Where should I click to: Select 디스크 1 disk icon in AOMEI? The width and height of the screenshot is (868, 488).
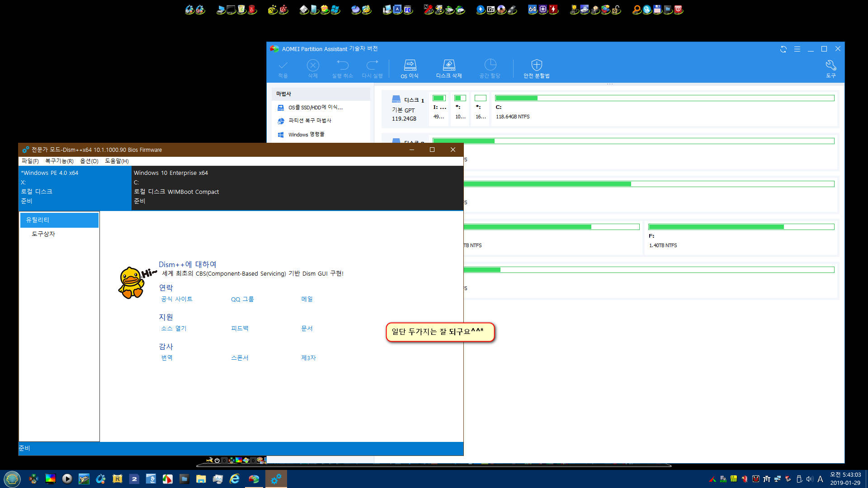point(396,99)
